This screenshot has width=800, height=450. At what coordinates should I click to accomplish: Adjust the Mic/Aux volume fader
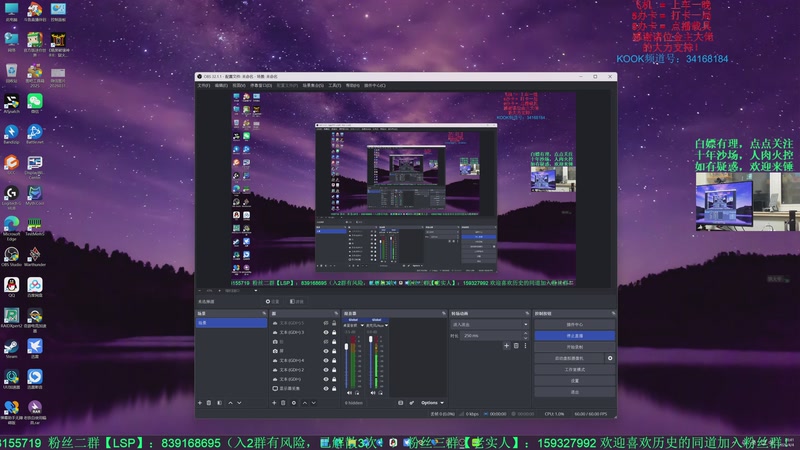tap(370, 339)
